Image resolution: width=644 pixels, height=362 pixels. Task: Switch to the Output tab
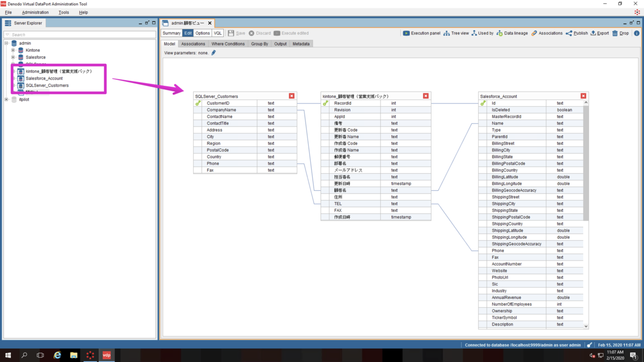281,44
